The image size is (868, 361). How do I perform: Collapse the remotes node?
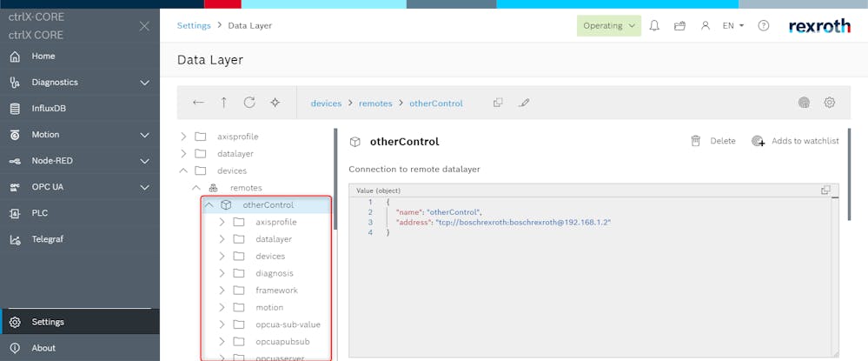196,188
